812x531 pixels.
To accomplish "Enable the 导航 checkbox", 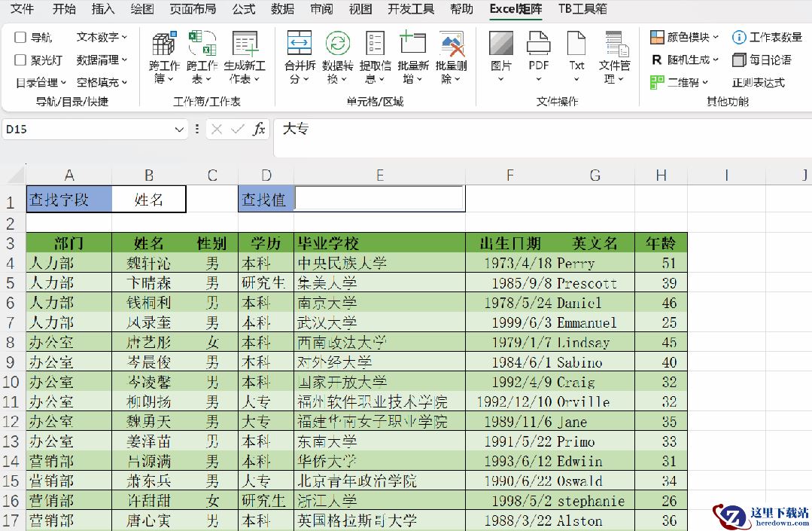I will 20,38.
